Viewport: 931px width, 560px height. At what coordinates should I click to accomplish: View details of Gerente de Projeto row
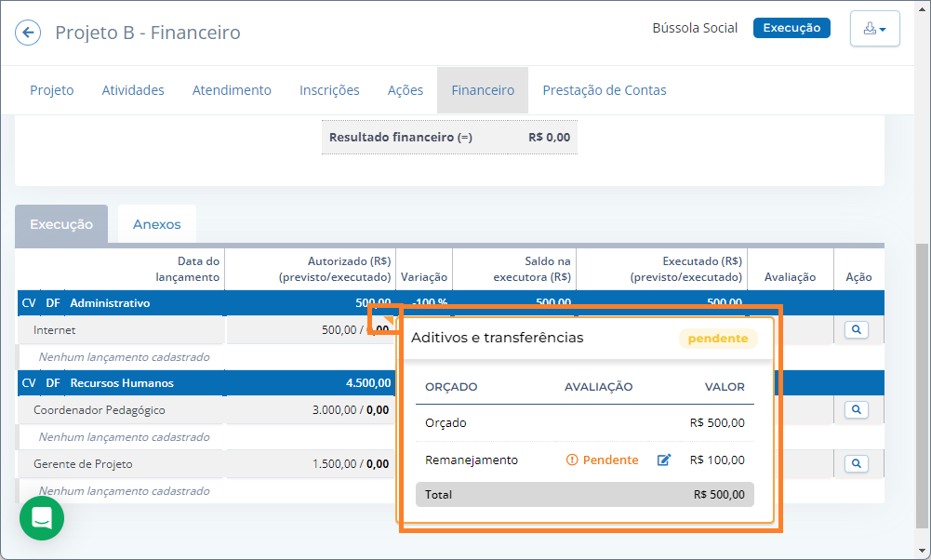(x=857, y=464)
